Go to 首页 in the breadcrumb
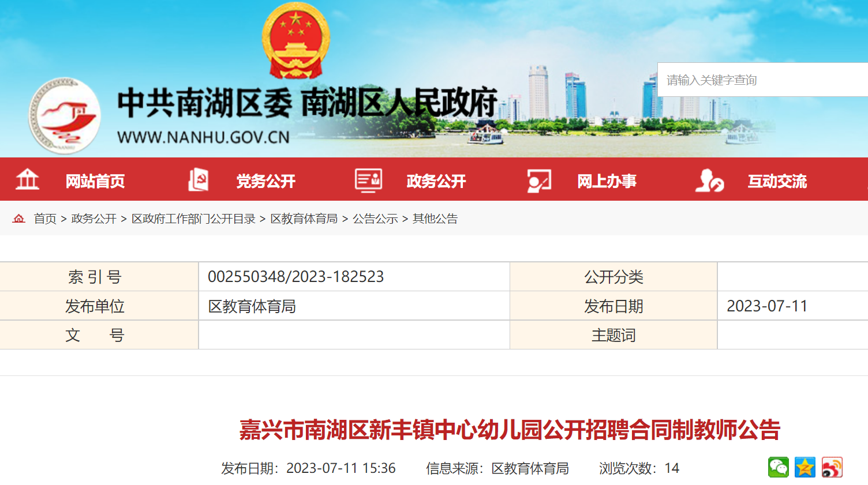This screenshot has width=868, height=485. 45,219
